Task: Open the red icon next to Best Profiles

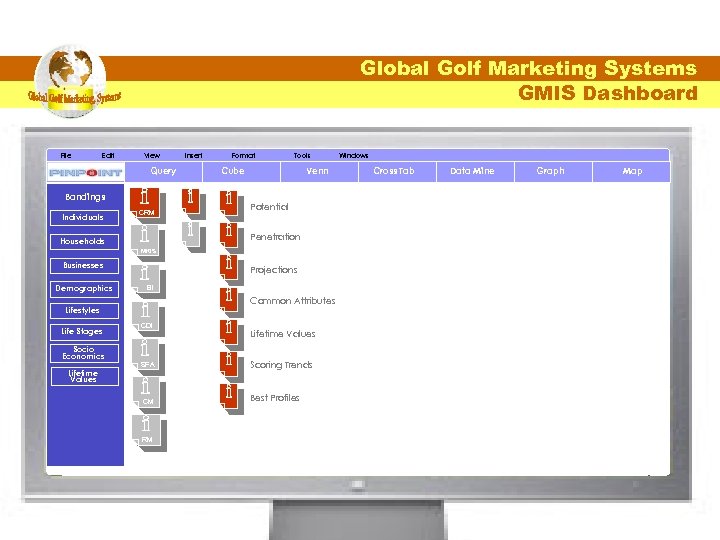Action: click(x=231, y=398)
